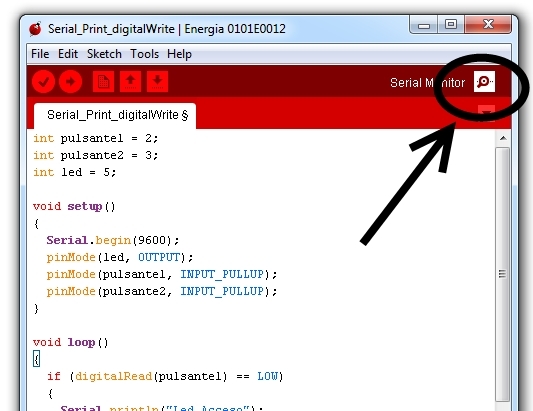Click the Upload arrow button
The image size is (533, 411).
[70, 82]
